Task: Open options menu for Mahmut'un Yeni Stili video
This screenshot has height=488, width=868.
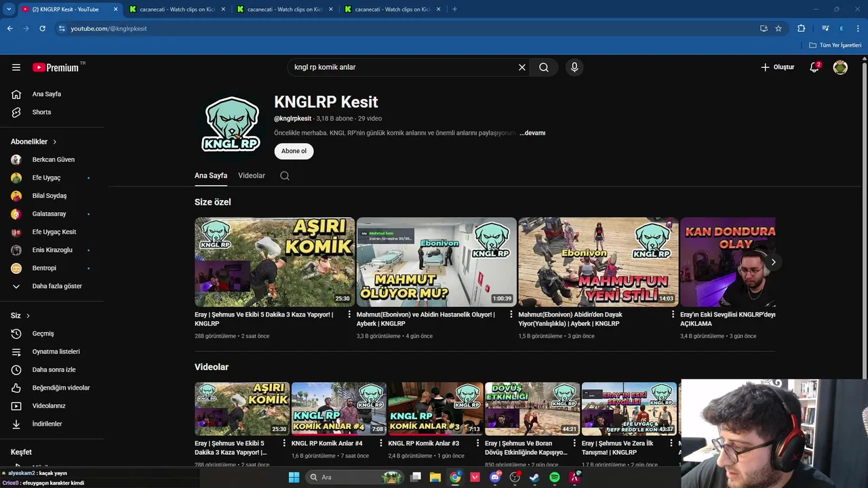Action: (673, 314)
